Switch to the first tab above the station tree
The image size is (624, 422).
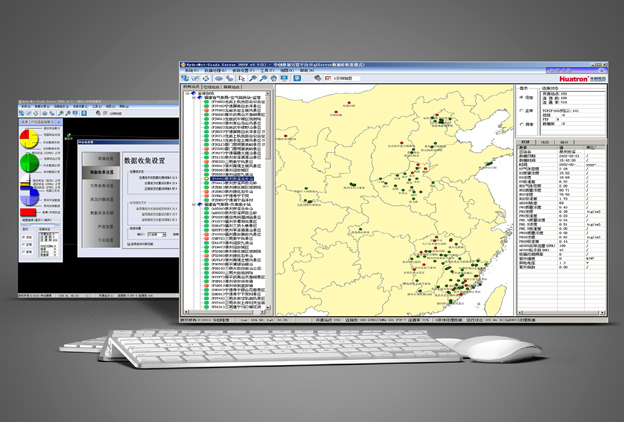coord(190,87)
